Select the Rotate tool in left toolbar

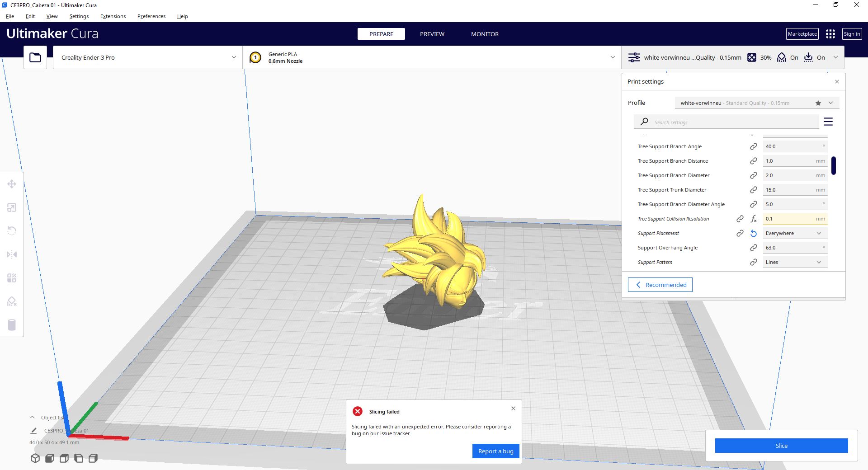coord(12,231)
